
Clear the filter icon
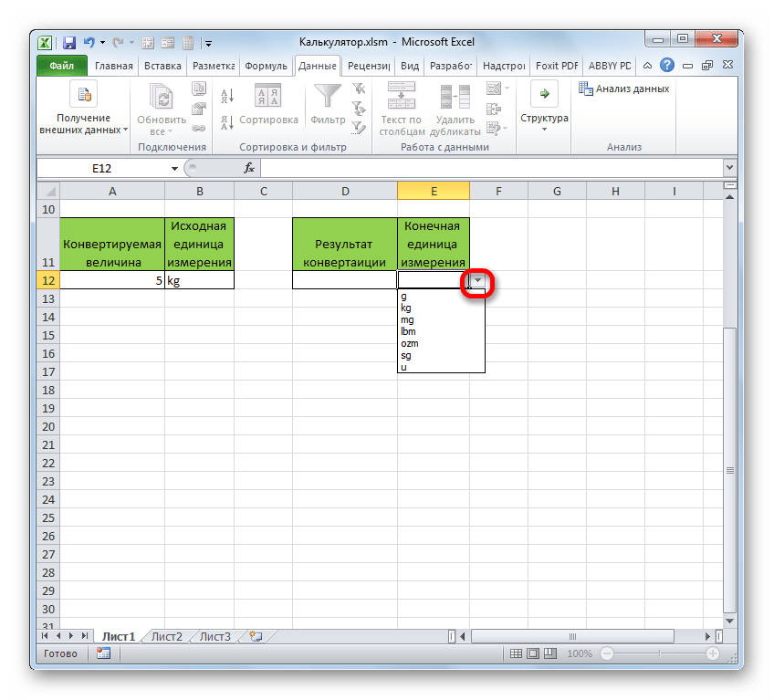359,89
